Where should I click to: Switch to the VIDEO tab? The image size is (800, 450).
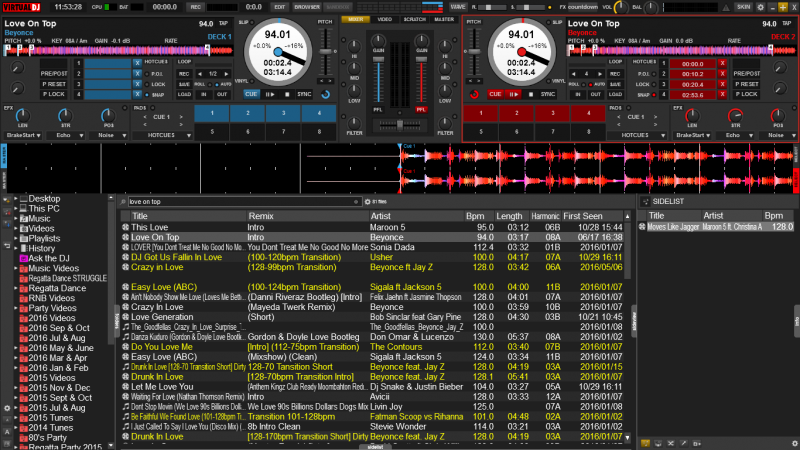(385, 19)
